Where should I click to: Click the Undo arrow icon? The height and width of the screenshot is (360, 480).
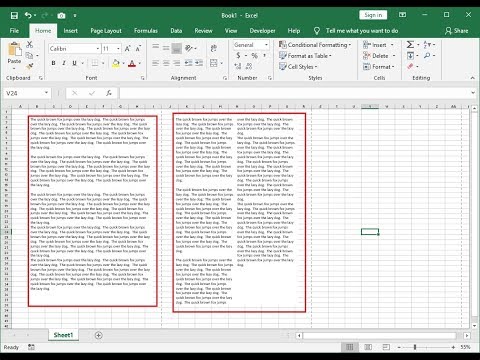tap(28, 15)
